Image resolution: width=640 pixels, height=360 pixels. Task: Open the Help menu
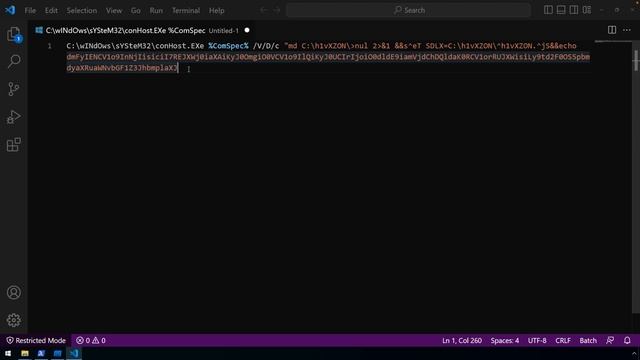[217, 11]
